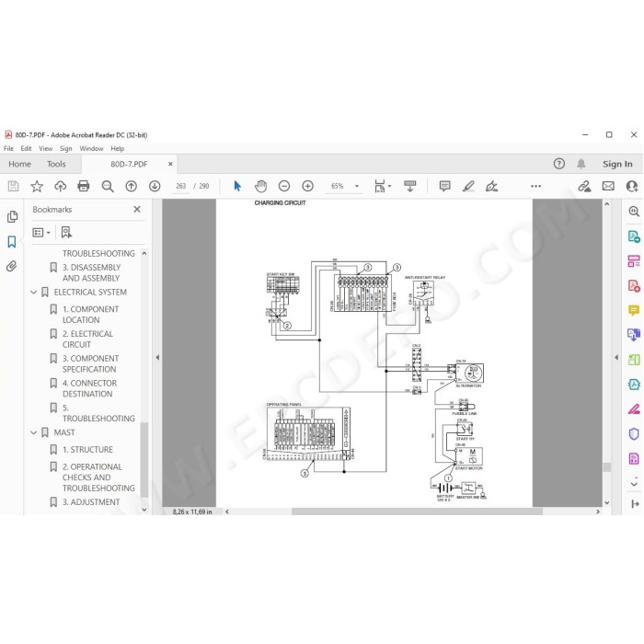
Task: Open the zoom level dropdown
Action: coord(357,186)
